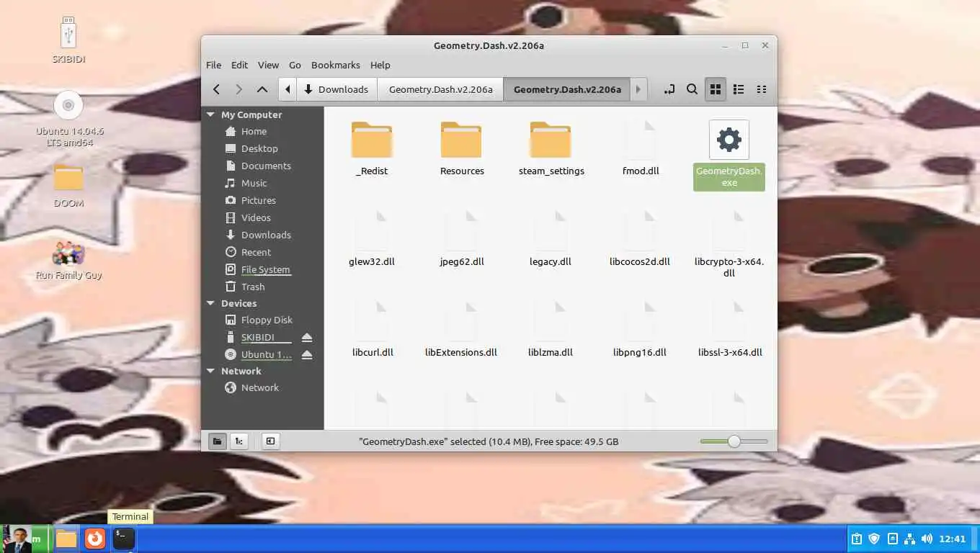
Task: Select the jpeg62.dll file
Action: tap(461, 240)
